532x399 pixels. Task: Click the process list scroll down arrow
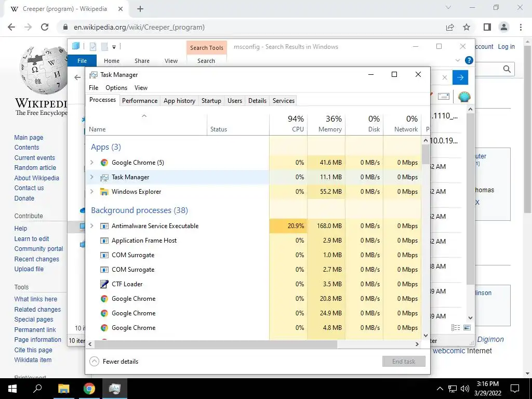pyautogui.click(x=426, y=336)
